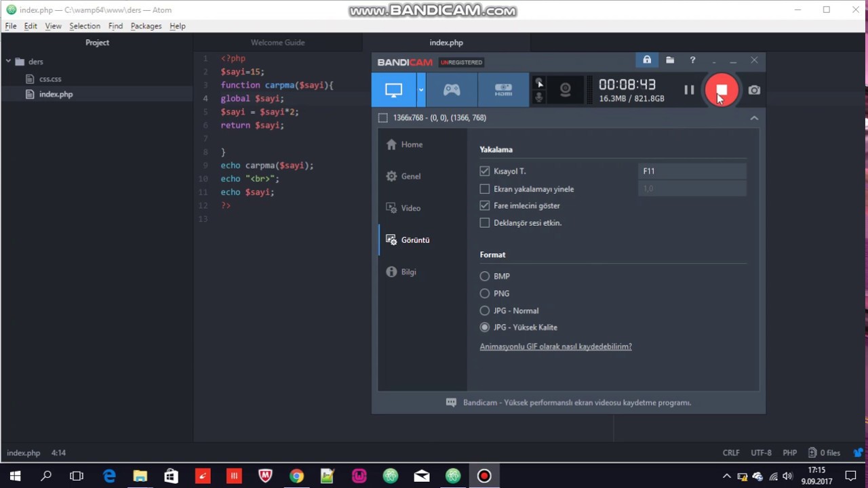Image resolution: width=868 pixels, height=488 pixels.
Task: Toggle Bandicam microphone icon
Action: pyautogui.click(x=539, y=98)
